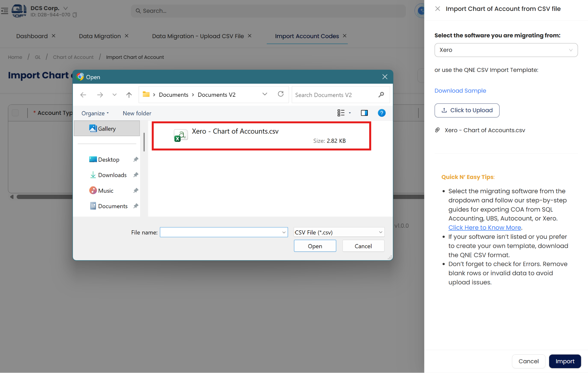Click the horizontal table scrollbar

43,197
